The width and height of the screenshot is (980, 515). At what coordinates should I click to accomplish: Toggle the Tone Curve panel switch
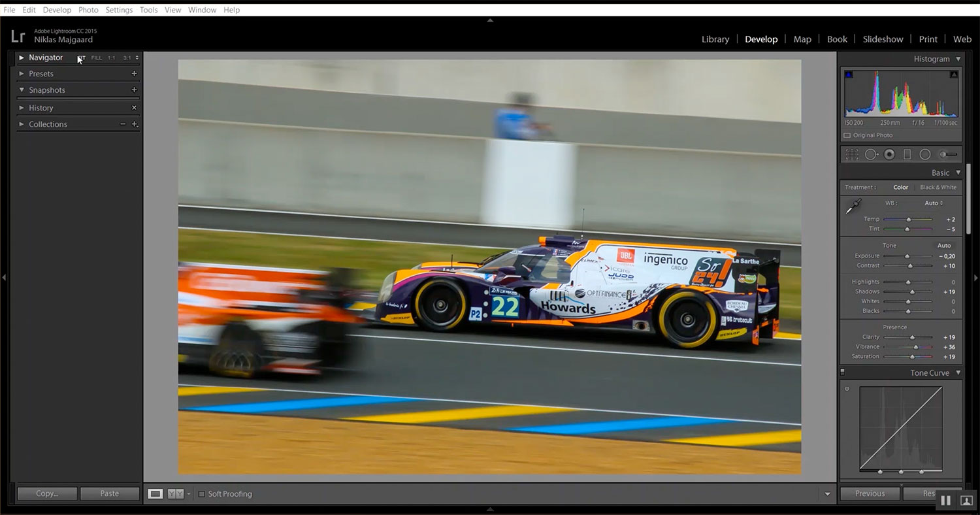click(842, 373)
